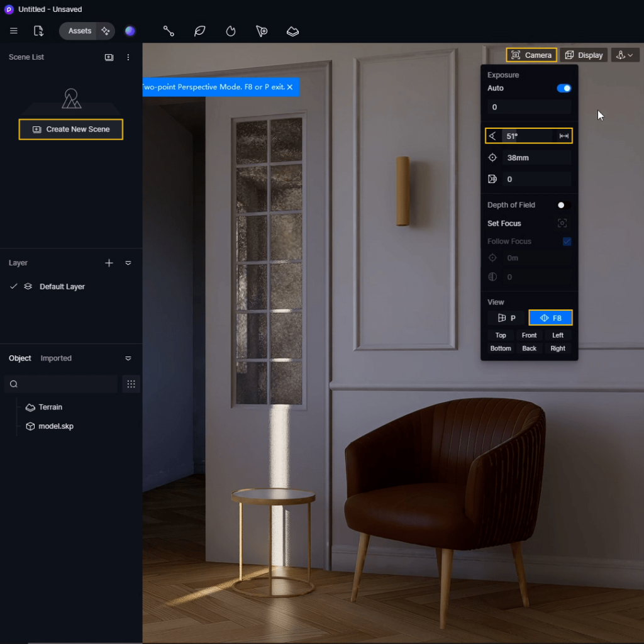
Task: Open the vegetation brush tool
Action: [199, 31]
